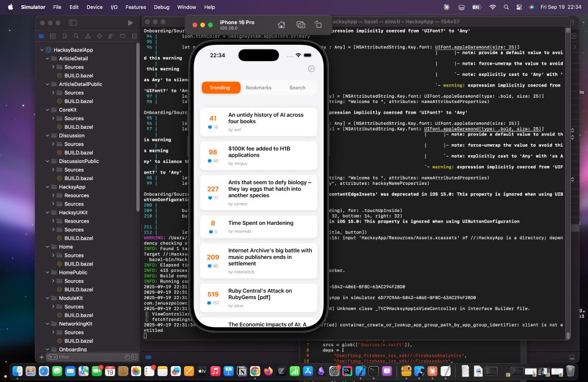This screenshot has width=588, height=382.
Task: Open the Device menu
Action: [95, 7]
